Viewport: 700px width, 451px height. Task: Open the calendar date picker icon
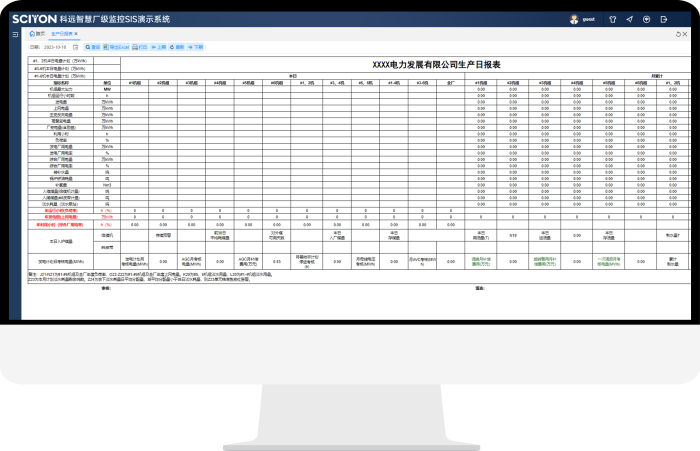(x=77, y=47)
